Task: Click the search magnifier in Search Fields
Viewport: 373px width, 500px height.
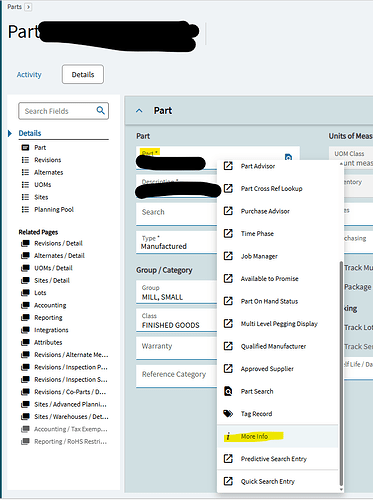Action: coord(100,110)
